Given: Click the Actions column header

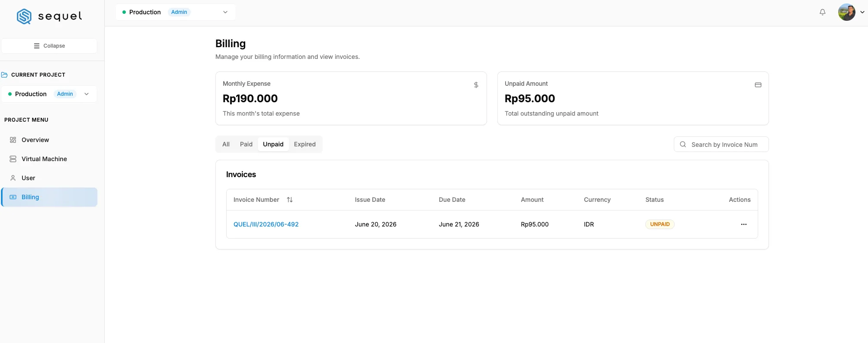Looking at the screenshot, I should pos(740,200).
